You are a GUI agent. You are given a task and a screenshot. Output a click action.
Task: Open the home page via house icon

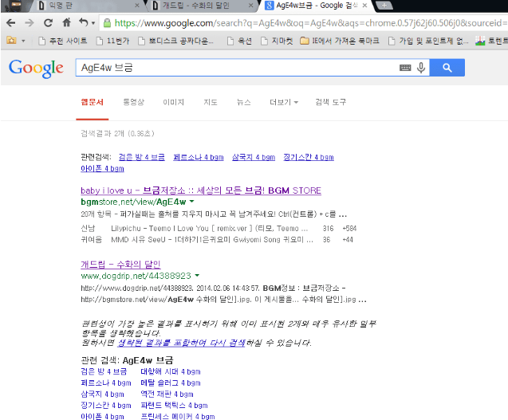click(66, 22)
